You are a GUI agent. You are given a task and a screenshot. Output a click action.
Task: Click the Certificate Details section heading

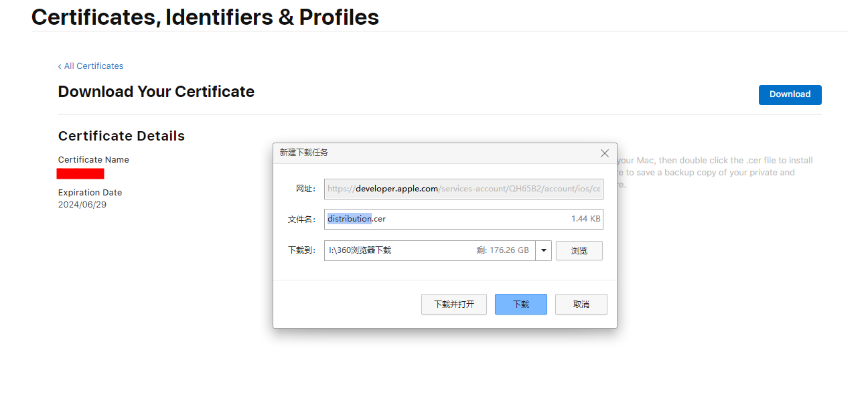point(121,136)
